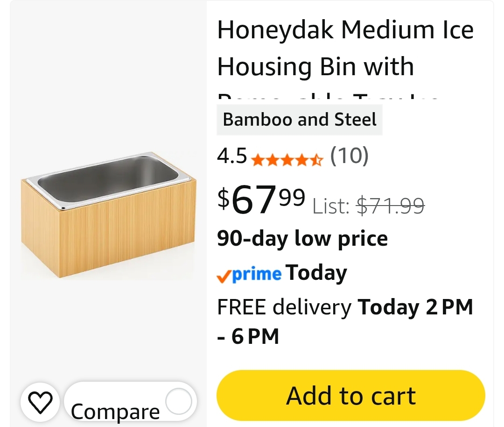Tap the heart icon to save item
Screen dimensions: 504x427
pyautogui.click(x=40, y=402)
